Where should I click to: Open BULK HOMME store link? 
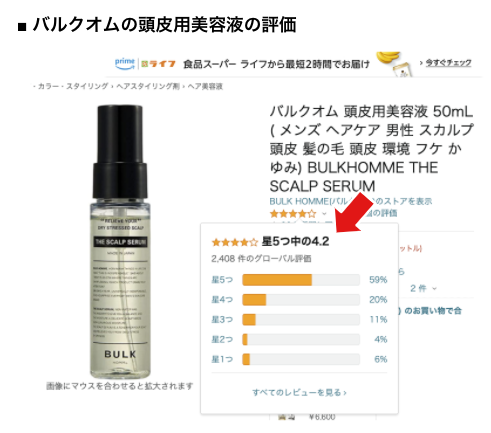point(351,201)
